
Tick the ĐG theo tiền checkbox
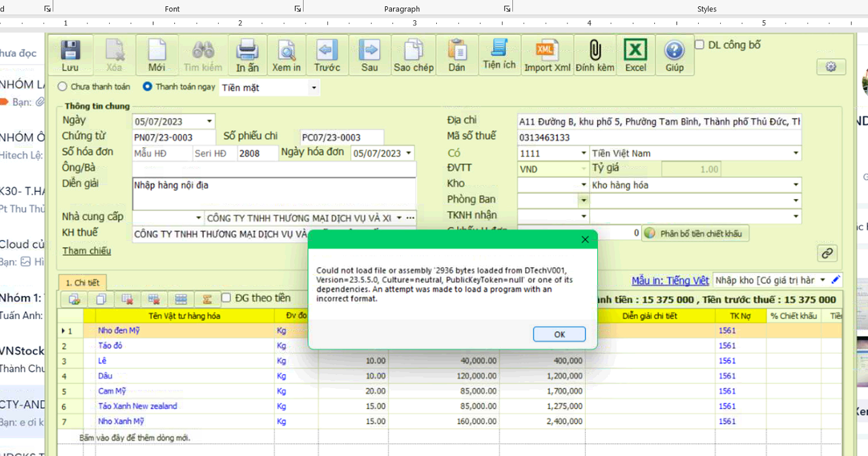point(226,298)
